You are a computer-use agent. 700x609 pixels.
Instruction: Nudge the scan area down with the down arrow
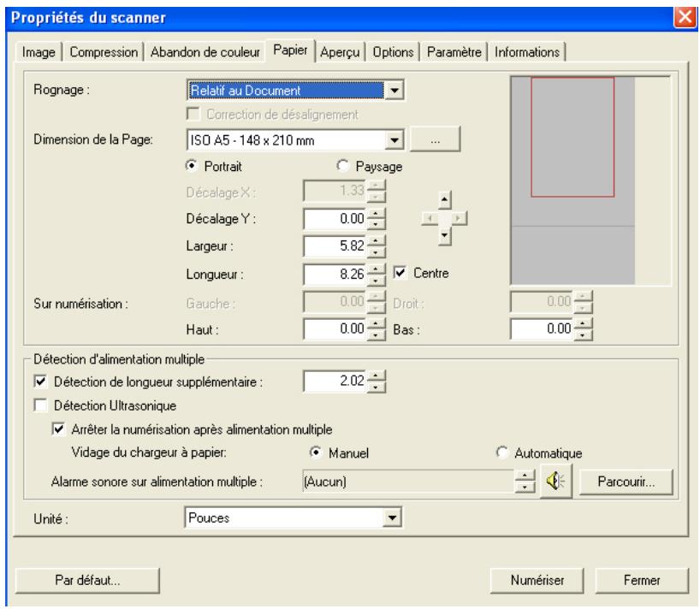pyautogui.click(x=444, y=237)
